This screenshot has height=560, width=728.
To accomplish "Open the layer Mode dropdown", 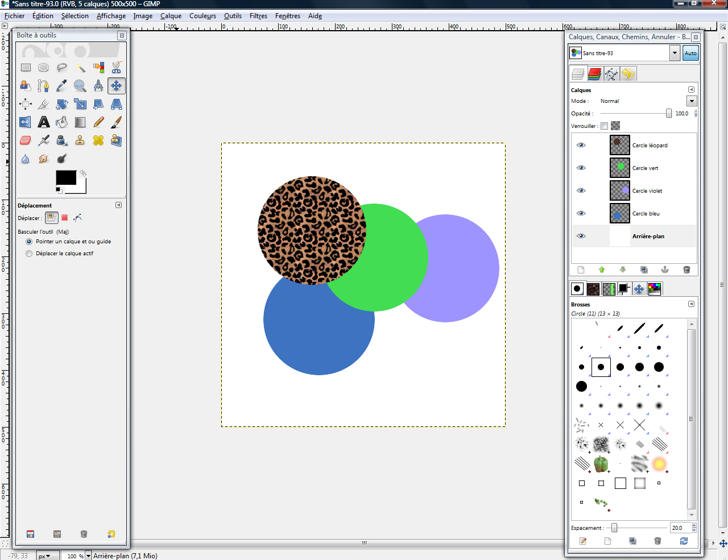I will [x=692, y=101].
